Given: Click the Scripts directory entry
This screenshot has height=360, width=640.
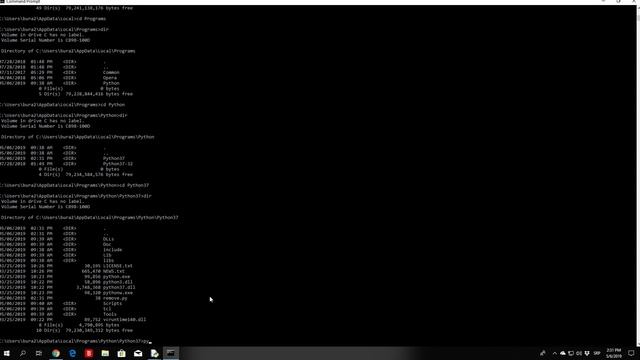Looking at the screenshot, I should pos(112,304).
